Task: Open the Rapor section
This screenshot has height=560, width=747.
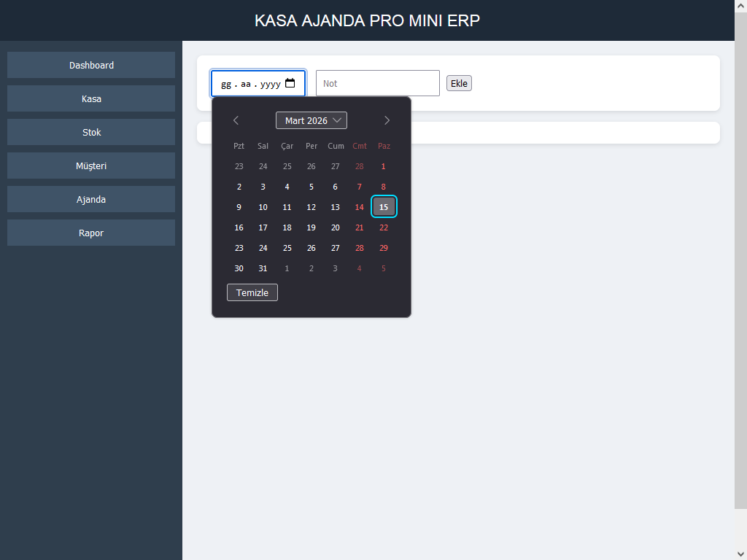Action: (91, 233)
